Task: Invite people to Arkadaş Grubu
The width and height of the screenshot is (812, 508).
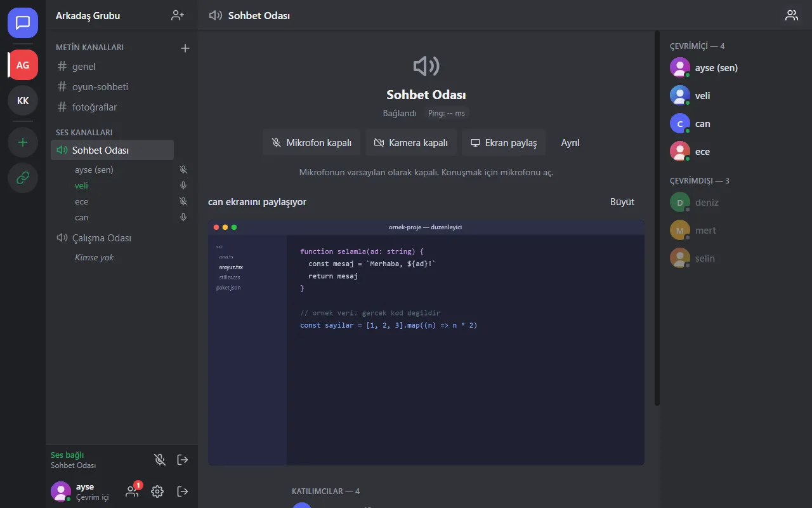Action: [x=178, y=15]
